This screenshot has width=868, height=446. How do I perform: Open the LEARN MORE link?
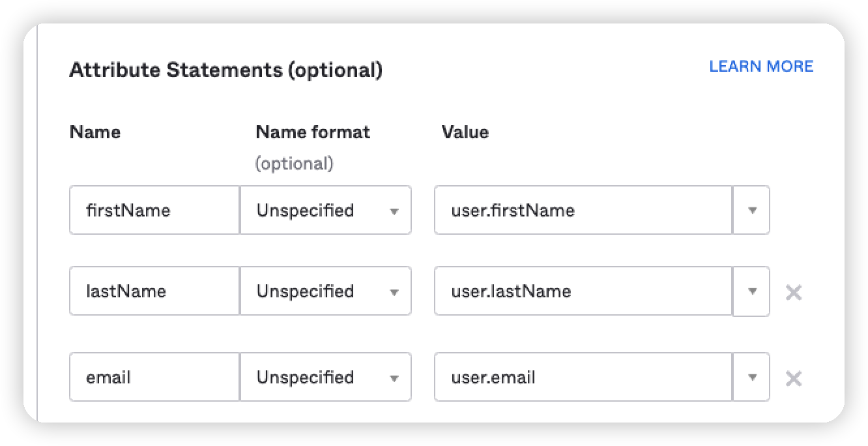[x=761, y=67]
